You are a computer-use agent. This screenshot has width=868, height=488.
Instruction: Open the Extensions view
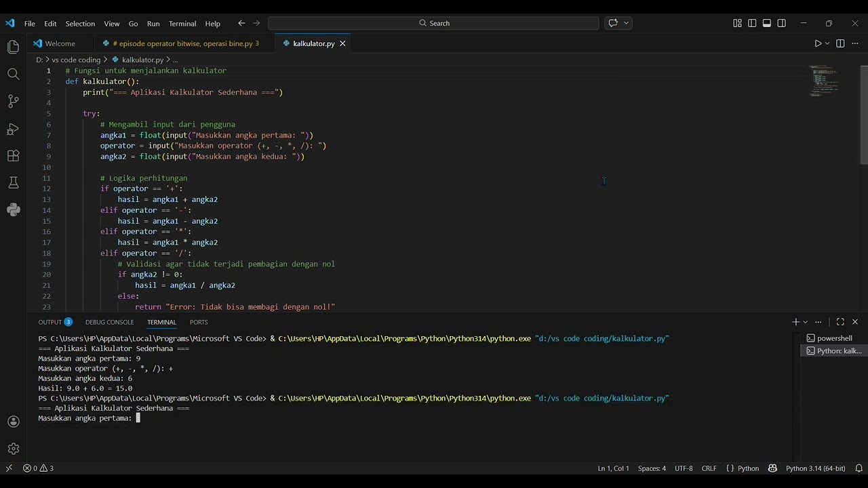[13, 155]
